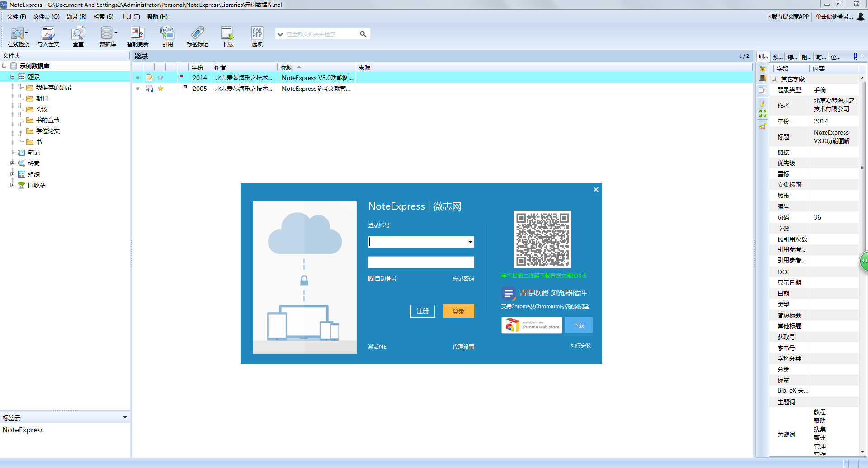Click the 注册 register button
Image resolution: width=868 pixels, height=468 pixels.
[x=422, y=311]
